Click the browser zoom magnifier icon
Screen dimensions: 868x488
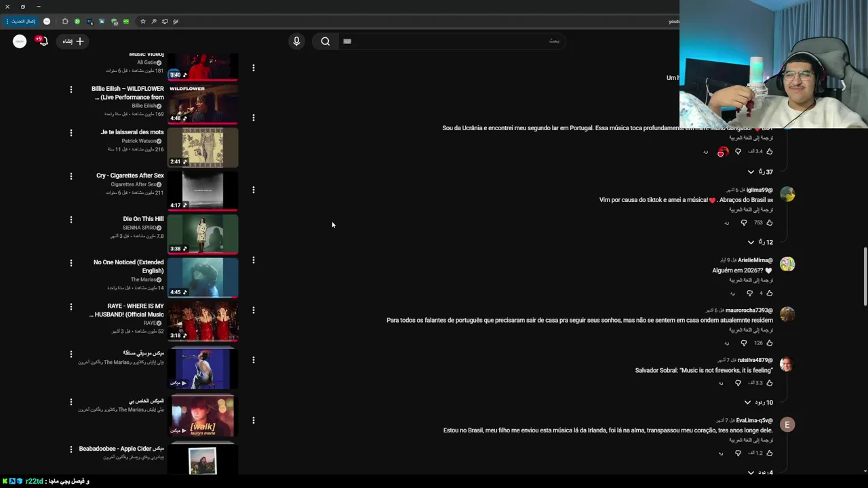(153, 22)
